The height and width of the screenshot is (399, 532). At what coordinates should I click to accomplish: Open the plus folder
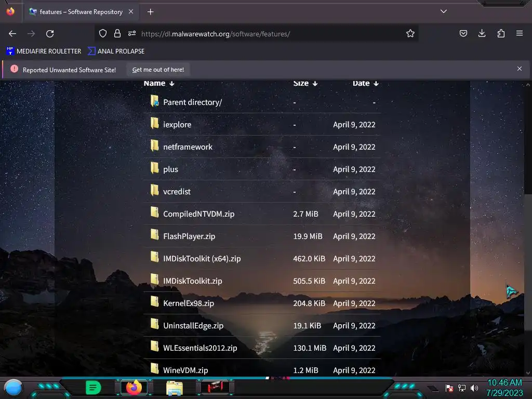[170, 169]
